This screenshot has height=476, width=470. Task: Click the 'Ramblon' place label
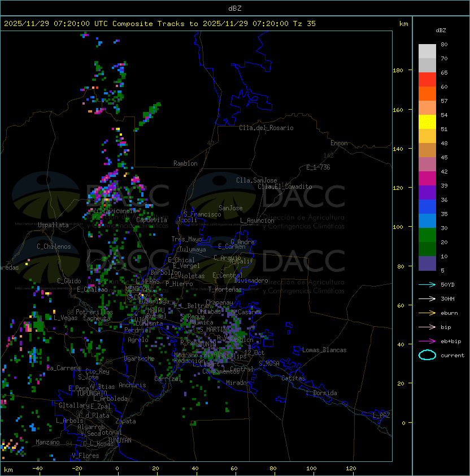point(185,163)
